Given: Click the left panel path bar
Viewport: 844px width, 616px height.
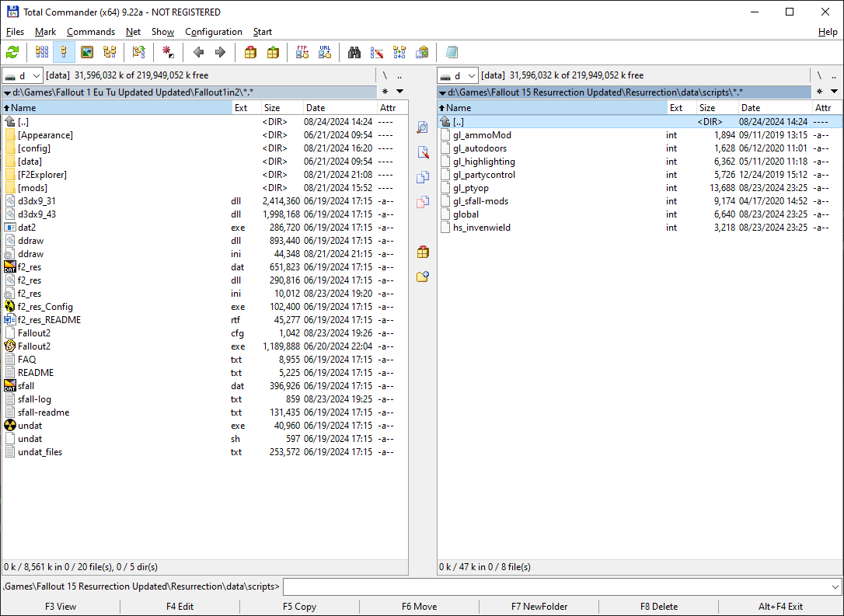Looking at the screenshot, I should (x=190, y=92).
